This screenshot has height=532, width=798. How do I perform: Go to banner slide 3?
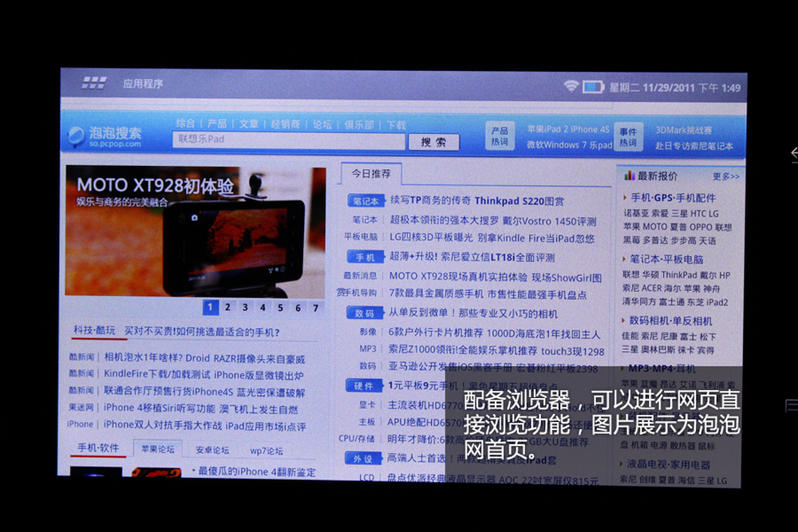(x=245, y=307)
